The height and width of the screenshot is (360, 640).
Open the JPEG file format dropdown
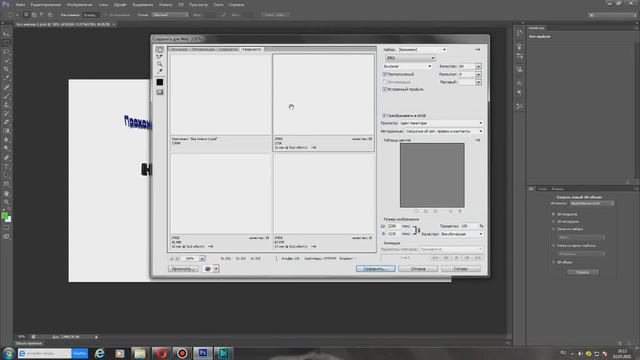410,58
